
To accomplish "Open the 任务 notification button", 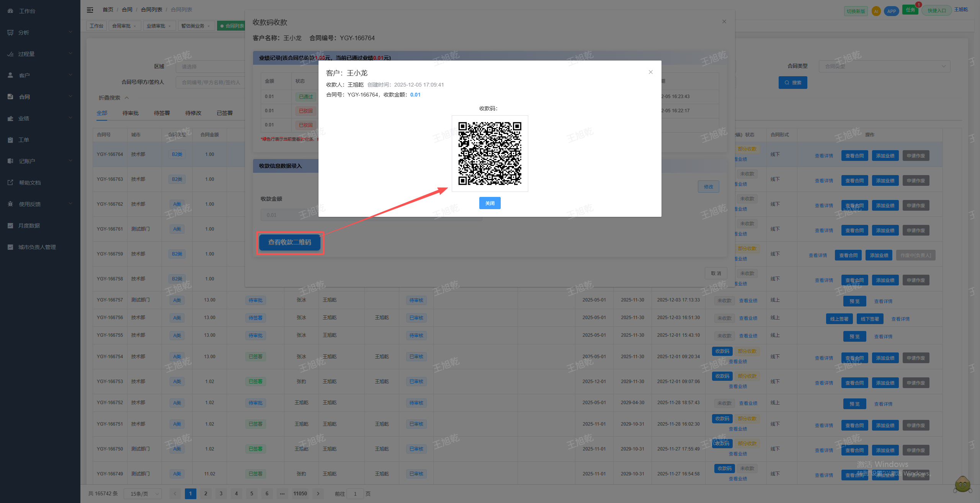I will (x=910, y=10).
